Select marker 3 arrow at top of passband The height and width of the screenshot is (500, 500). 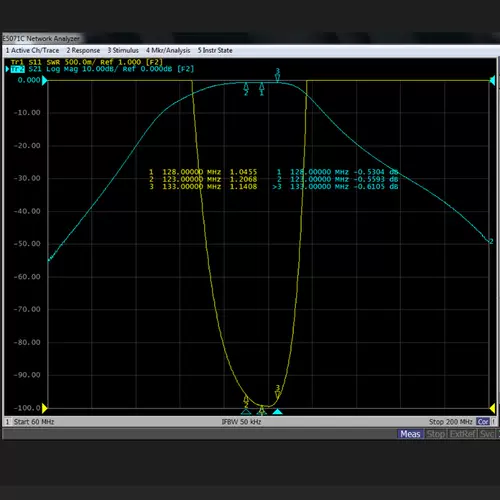277,75
